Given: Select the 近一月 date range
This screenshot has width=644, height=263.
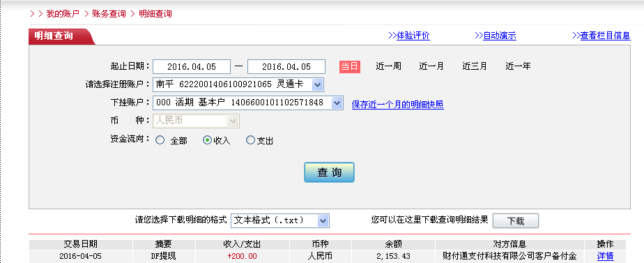Looking at the screenshot, I should (x=431, y=66).
